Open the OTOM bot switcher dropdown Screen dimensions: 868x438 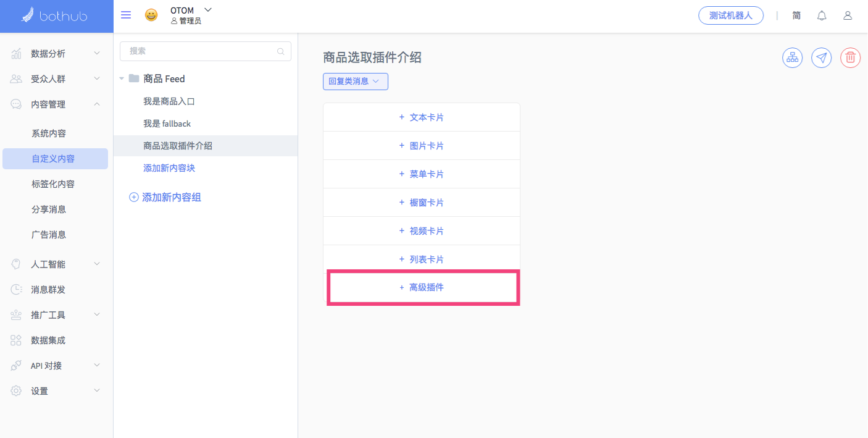coord(208,10)
